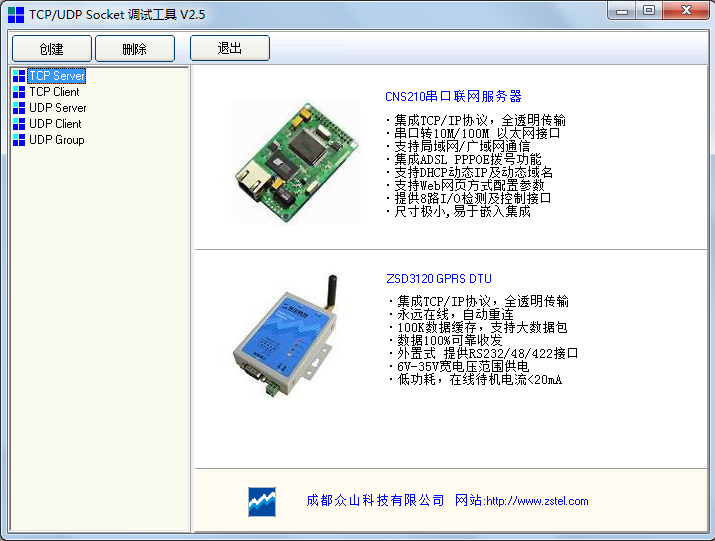Click the icon beside TCP Server
Image resolution: width=715 pixels, height=541 pixels.
[x=19, y=76]
